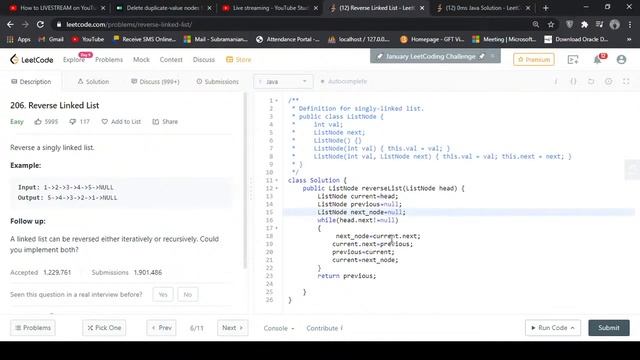Screen dimensions: 640x360
Task: Collapse reverseList method at line 12
Action: (x=276, y=189)
